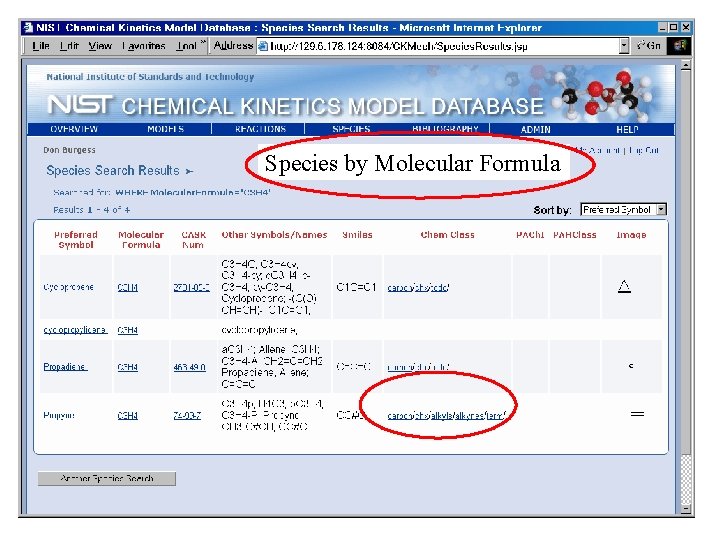The height and width of the screenshot is (540, 720).
Task: Go to the MODELS tab
Action: (x=165, y=129)
